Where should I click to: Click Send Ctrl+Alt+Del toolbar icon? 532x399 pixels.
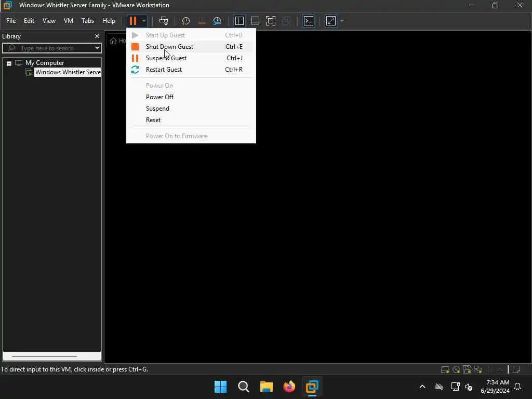coord(164,21)
